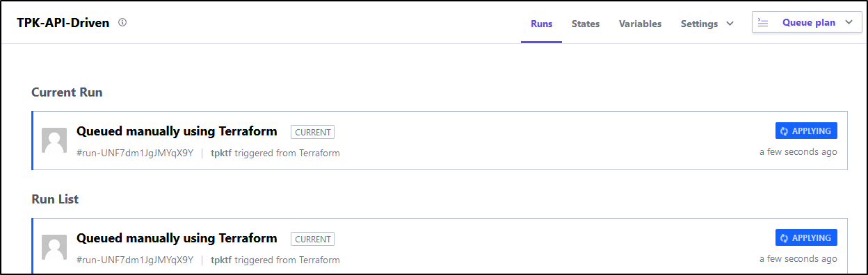Click the info icon beside TPK-API-Driven
This screenshot has width=868, height=275.
click(x=122, y=22)
